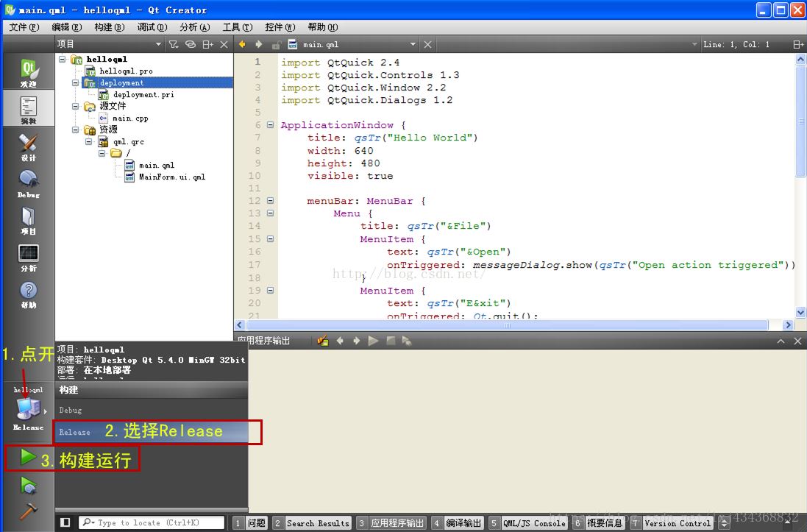
Task: Toggle synchronize with editor link icon
Action: [191, 44]
